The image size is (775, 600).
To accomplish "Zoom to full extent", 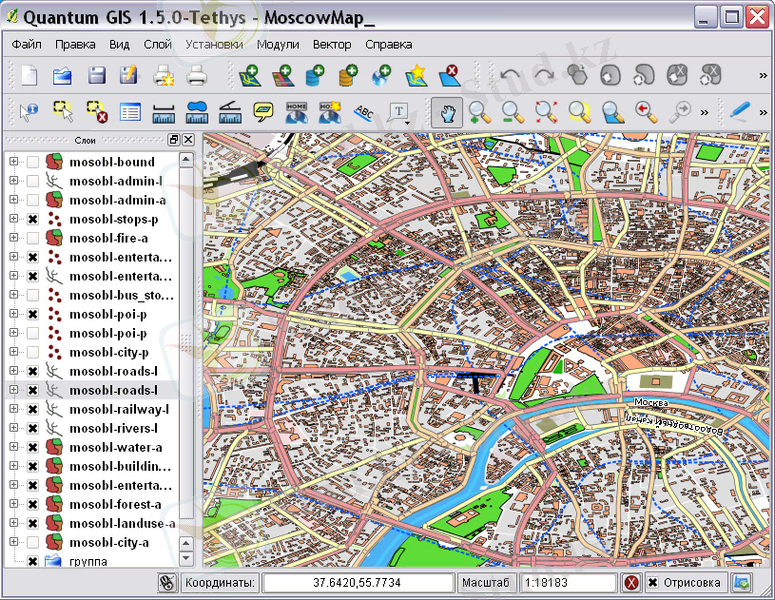I will 546,113.
